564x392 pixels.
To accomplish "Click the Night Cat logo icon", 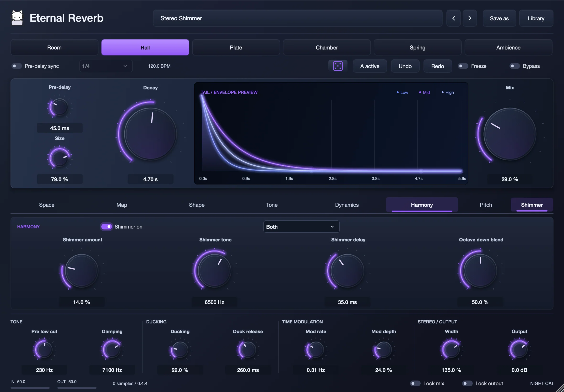I will point(17,18).
